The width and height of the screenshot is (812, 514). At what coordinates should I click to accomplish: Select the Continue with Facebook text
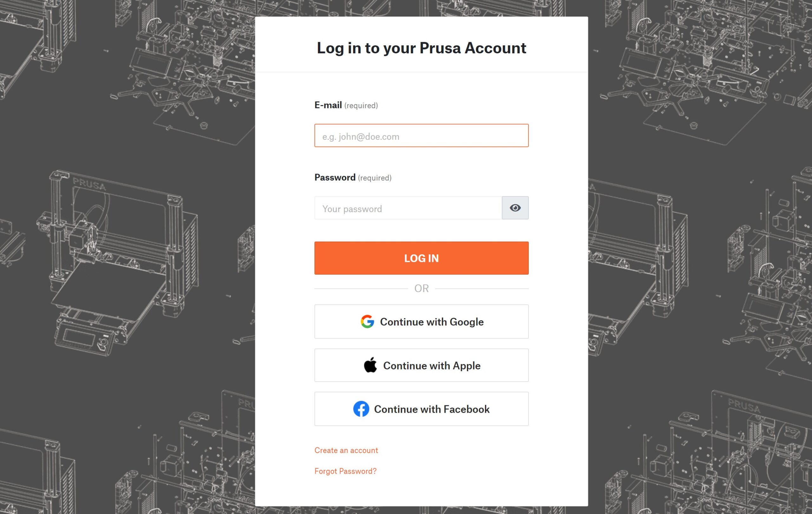[x=432, y=409]
